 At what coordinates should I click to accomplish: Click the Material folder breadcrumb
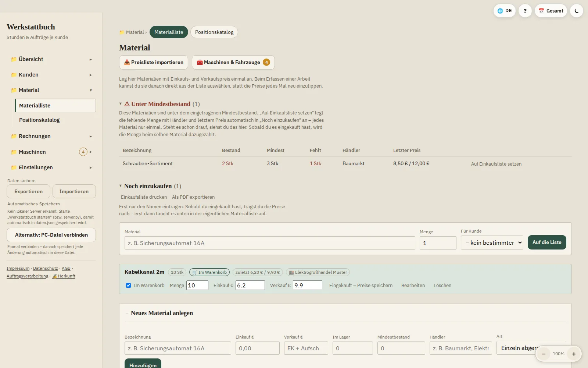[x=133, y=32]
